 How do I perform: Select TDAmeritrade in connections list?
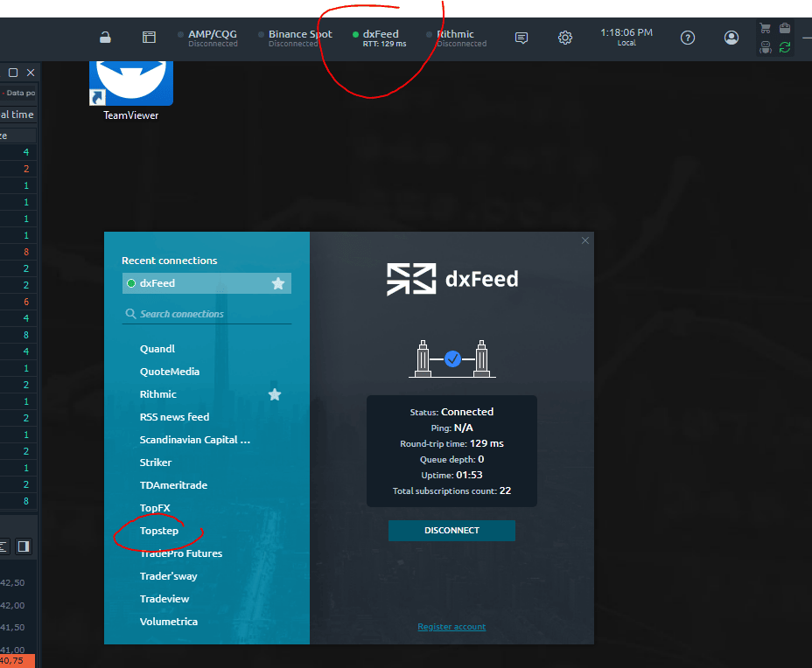(x=173, y=485)
